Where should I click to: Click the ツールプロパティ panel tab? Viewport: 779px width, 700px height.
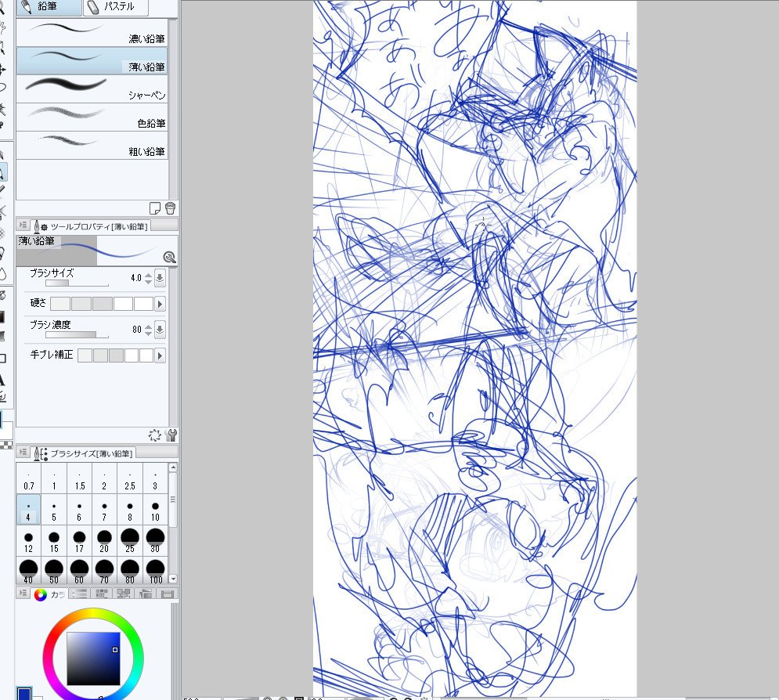coord(92,226)
